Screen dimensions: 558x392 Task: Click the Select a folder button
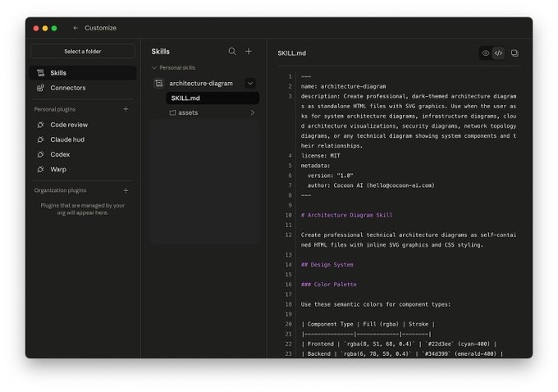(83, 51)
